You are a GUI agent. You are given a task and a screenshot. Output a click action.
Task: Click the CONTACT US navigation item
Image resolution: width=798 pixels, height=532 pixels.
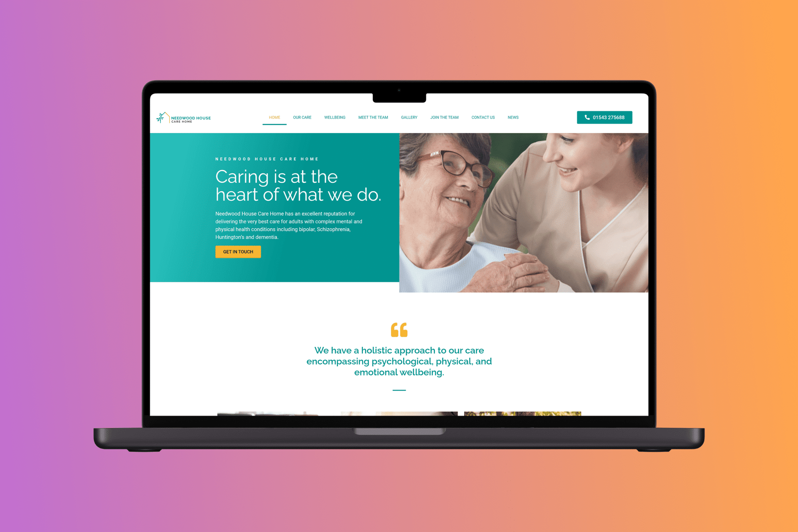[483, 118]
